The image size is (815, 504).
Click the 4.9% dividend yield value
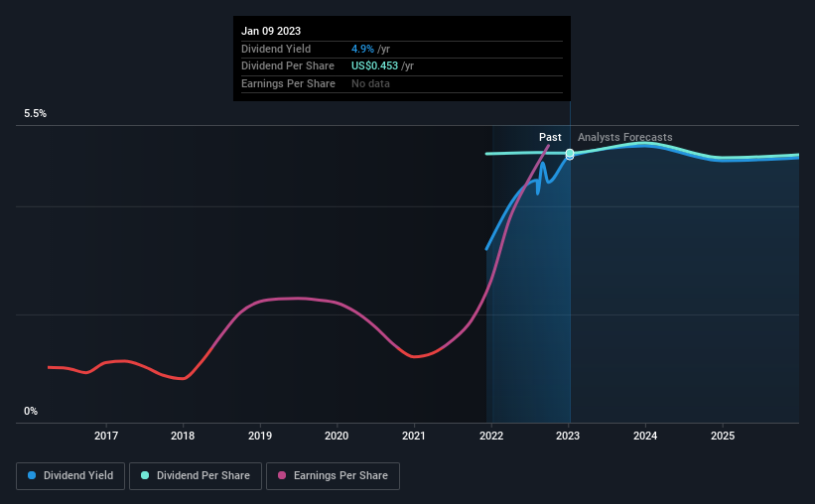[362, 49]
